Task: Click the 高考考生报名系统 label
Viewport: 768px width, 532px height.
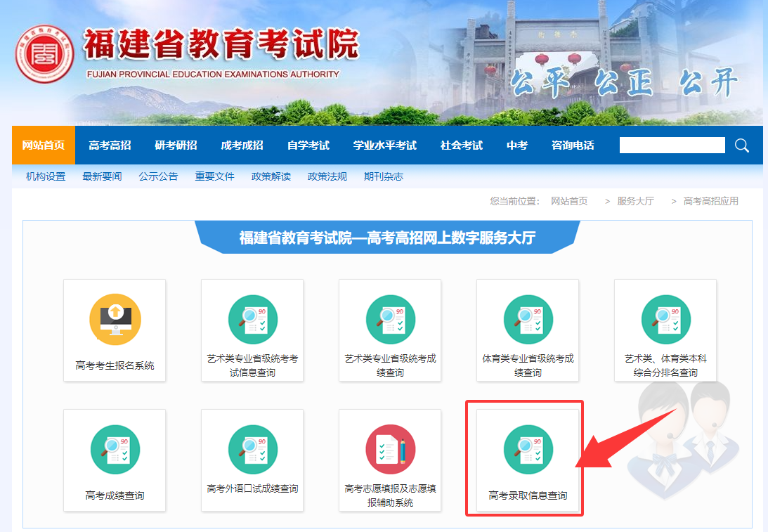Action: point(115,365)
